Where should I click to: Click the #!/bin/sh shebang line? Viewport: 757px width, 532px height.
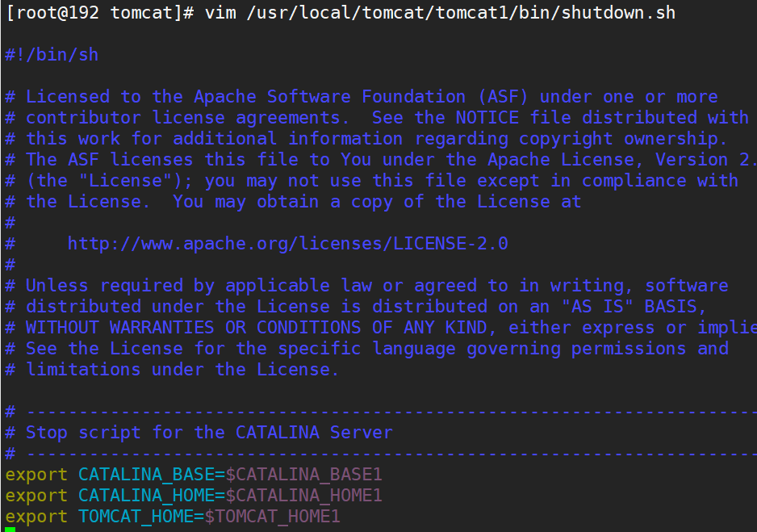pyautogui.click(x=52, y=55)
